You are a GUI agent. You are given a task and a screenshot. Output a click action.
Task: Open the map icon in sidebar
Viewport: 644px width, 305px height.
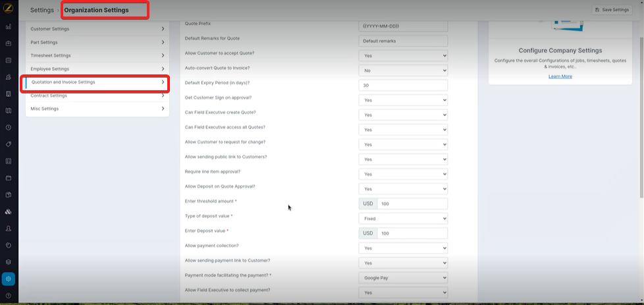point(9,111)
